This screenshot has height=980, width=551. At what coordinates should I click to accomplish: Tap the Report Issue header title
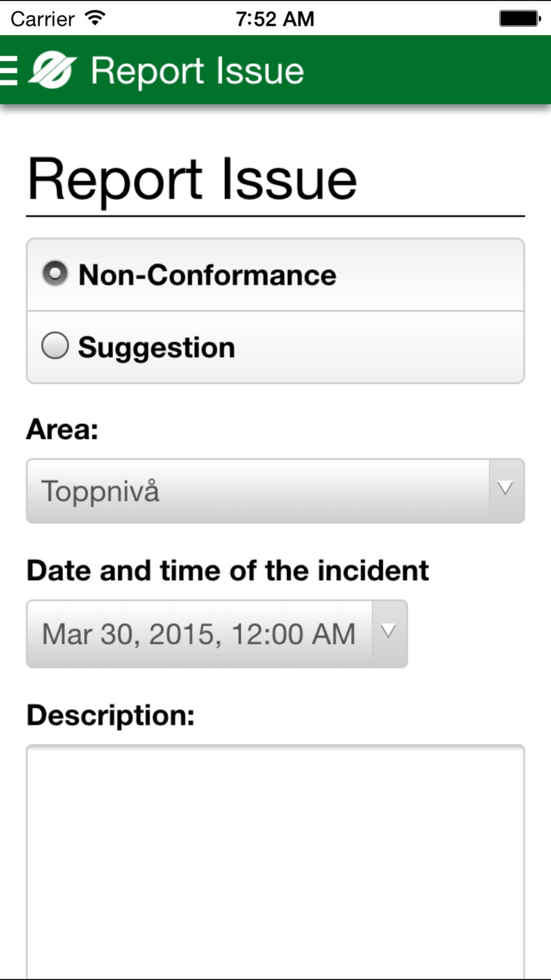click(197, 71)
